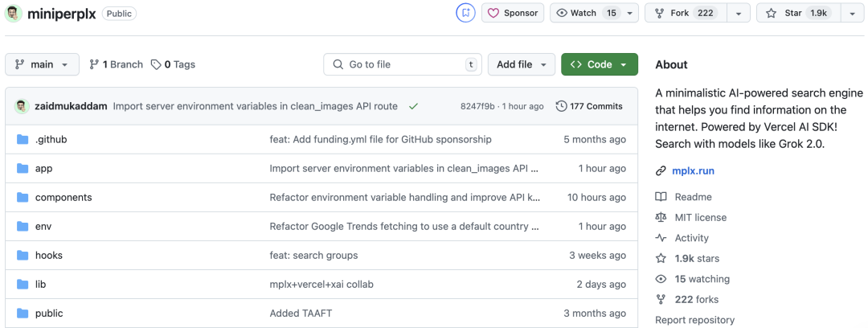This screenshot has width=868, height=328.
Task: Open the zaidmukaddam author profile link
Action: point(71,106)
